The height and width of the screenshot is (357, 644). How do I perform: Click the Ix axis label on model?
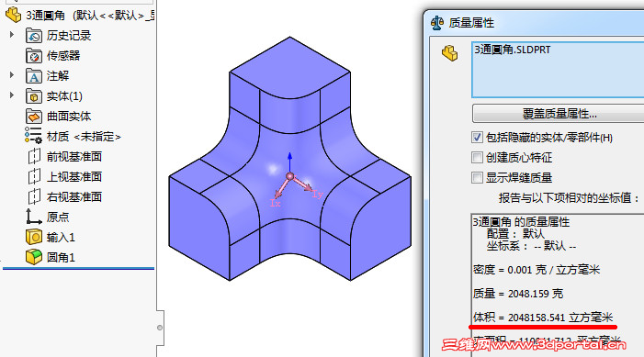(276, 203)
